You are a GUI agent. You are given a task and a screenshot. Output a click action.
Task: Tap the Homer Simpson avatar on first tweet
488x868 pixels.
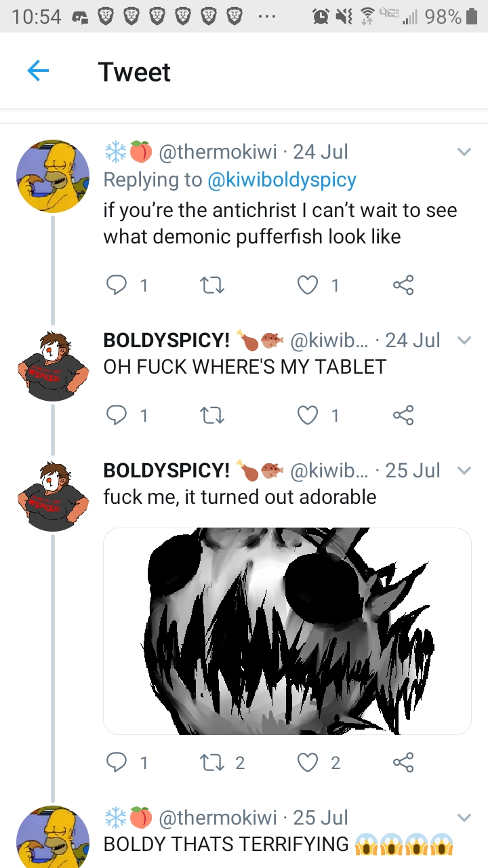pyautogui.click(x=53, y=176)
